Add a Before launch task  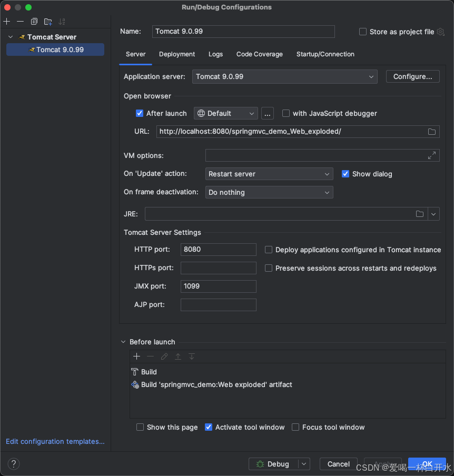[136, 356]
